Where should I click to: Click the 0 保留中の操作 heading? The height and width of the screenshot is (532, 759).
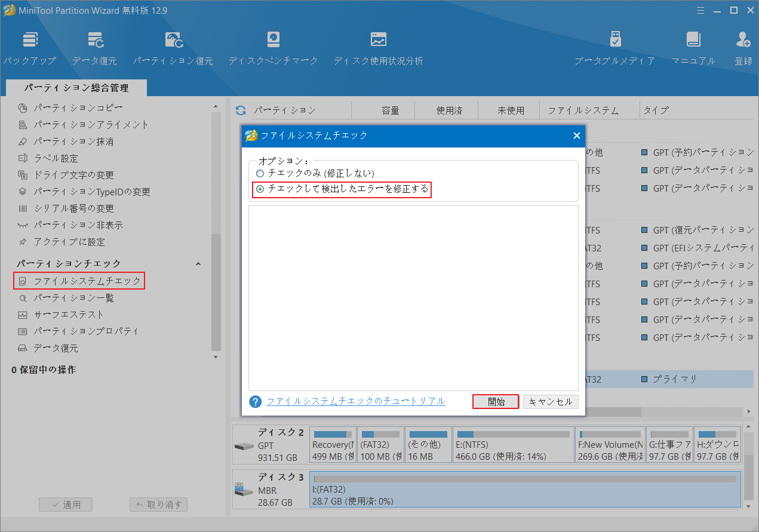44,370
